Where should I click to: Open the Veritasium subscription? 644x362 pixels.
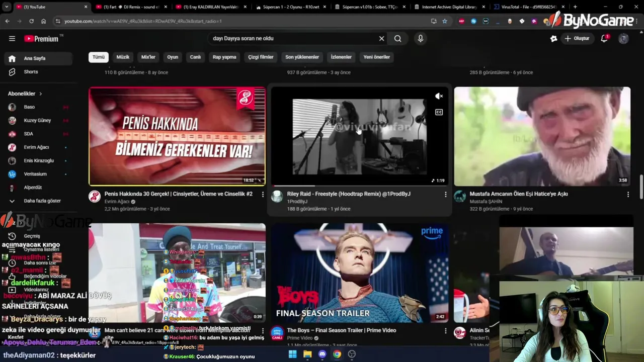38,174
